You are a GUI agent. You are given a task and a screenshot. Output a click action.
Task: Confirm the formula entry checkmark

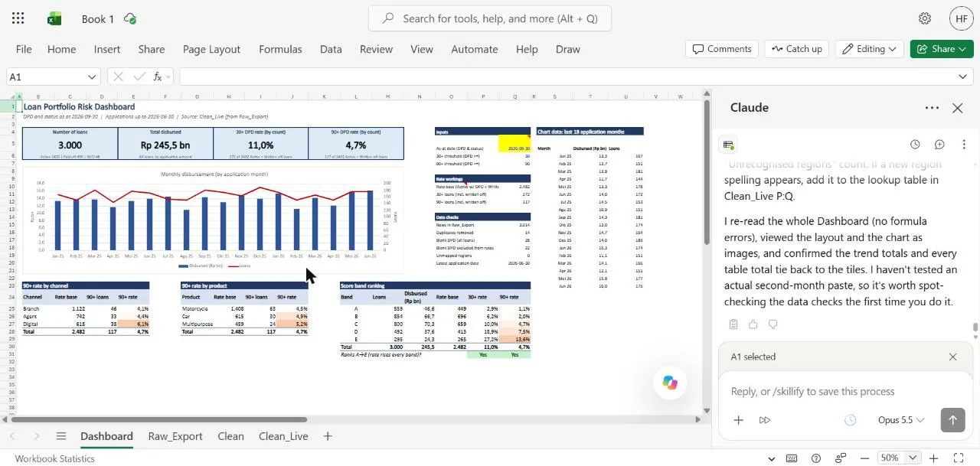[x=139, y=77]
